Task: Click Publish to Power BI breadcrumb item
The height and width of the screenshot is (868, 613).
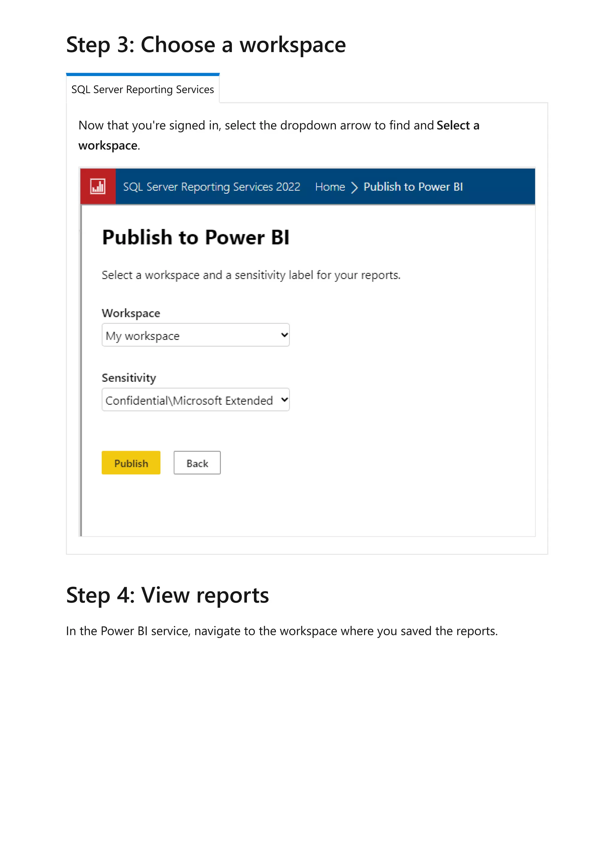Action: (x=413, y=187)
